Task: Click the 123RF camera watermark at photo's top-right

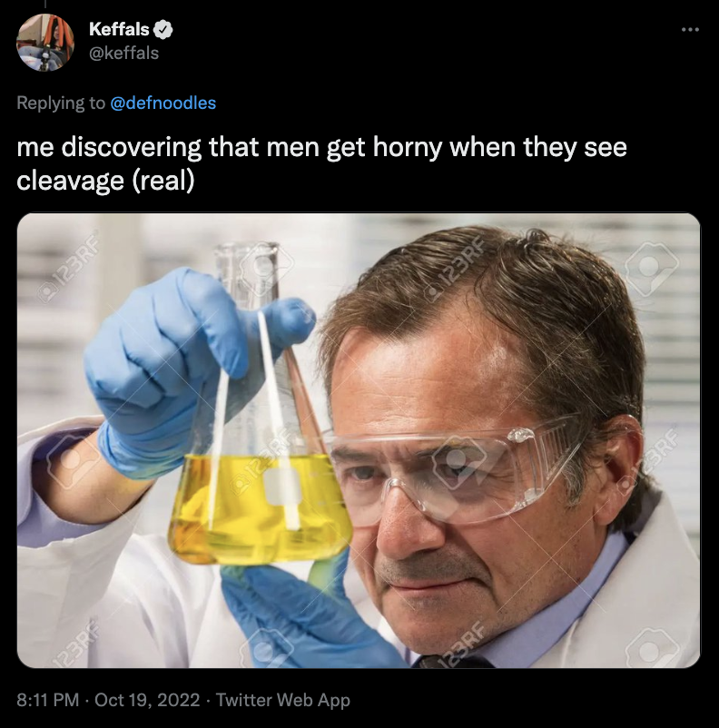Action: tap(650, 269)
